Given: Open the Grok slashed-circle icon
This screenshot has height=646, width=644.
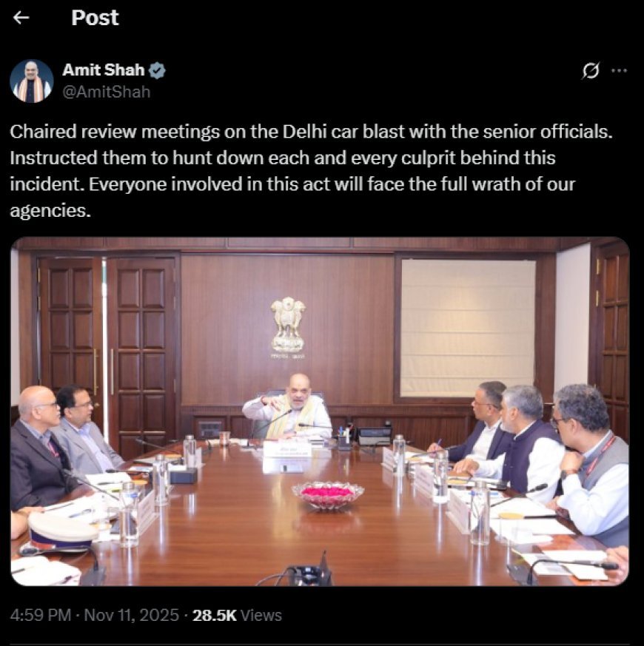Looking at the screenshot, I should [591, 71].
